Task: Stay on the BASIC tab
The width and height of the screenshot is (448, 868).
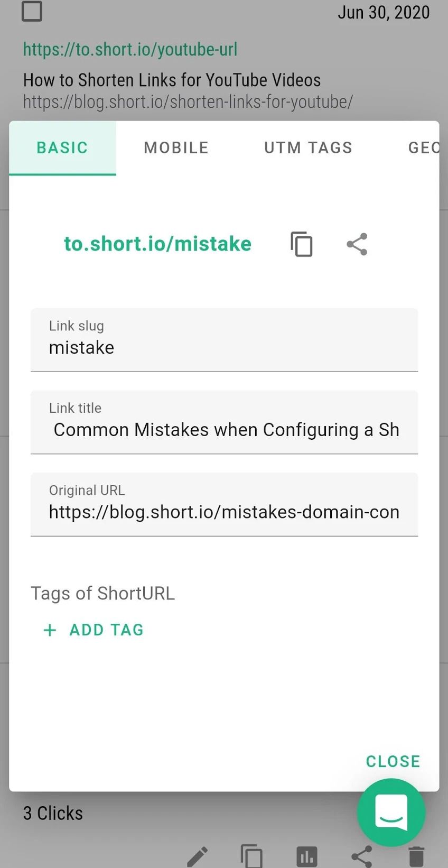Action: (62, 147)
